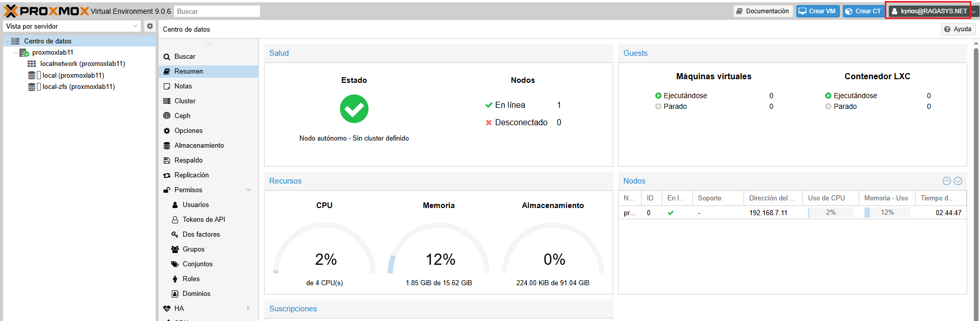Click the Replicación retweet icon
Image resolution: width=980 pixels, height=321 pixels.
tap(167, 175)
